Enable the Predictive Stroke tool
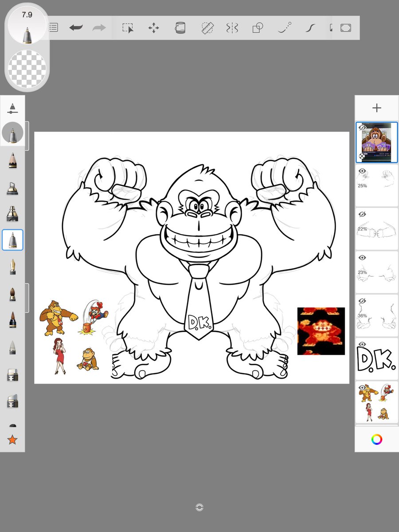 [285, 28]
